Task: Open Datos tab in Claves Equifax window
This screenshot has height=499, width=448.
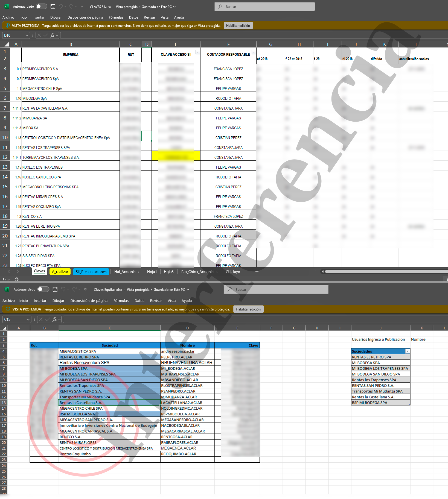Action: pos(139,301)
